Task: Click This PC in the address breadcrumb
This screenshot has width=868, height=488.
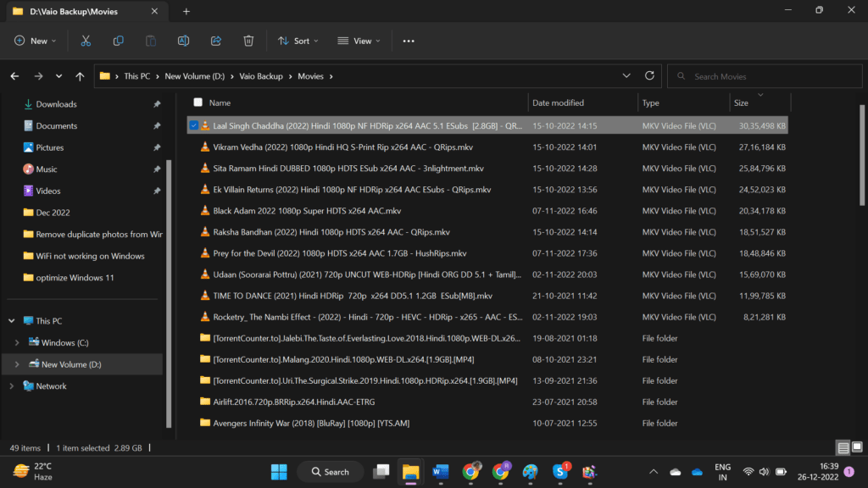Action: 136,76
